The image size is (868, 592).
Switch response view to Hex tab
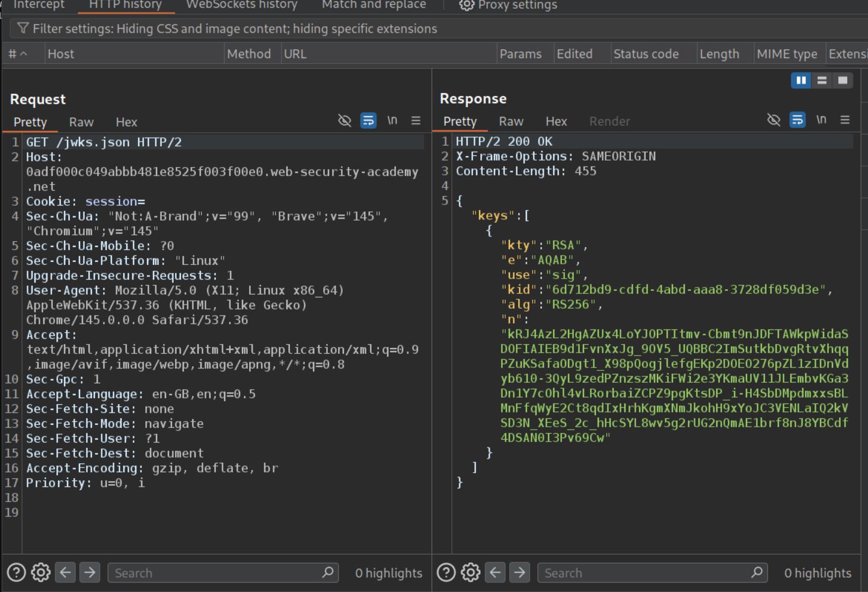point(556,121)
